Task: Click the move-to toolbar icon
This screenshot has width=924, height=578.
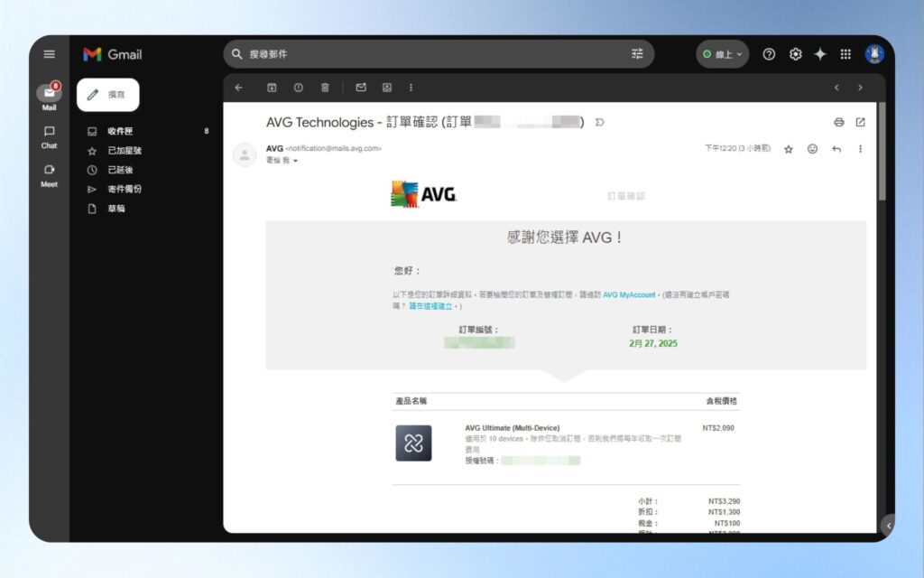Action: (387, 88)
